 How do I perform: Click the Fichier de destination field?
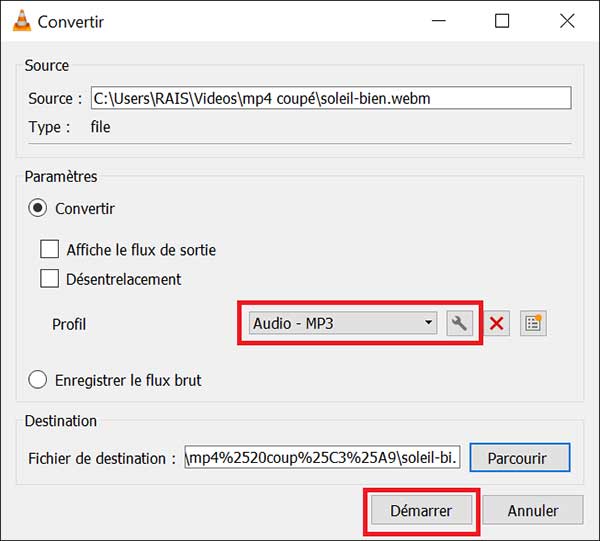(322, 457)
